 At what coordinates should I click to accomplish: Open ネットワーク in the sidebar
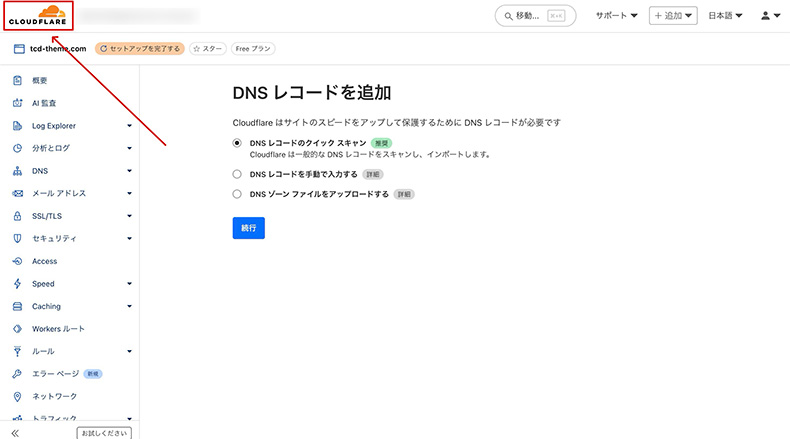[54, 397]
